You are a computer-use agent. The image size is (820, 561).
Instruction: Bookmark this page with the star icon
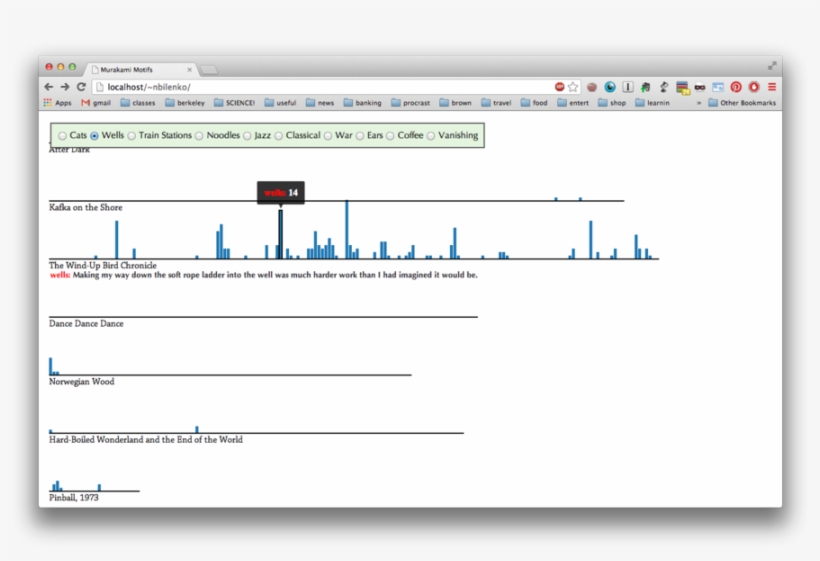[573, 87]
